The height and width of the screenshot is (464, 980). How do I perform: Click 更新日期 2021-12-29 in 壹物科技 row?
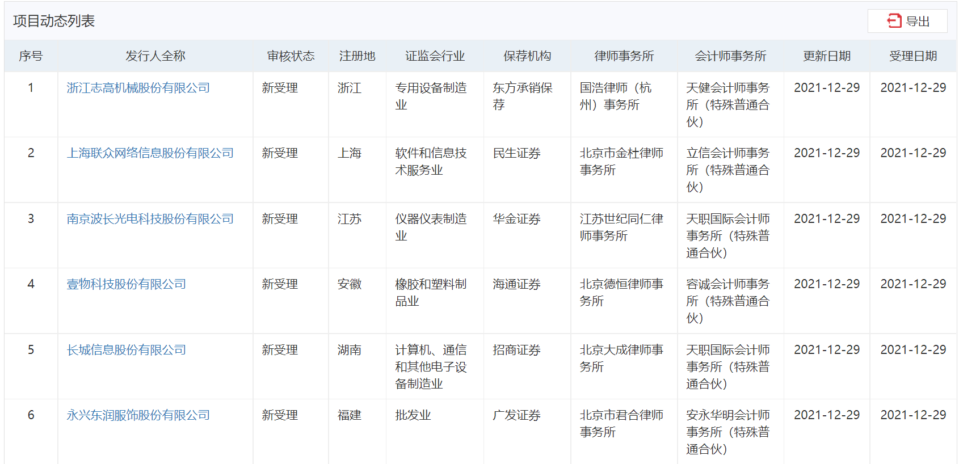pyautogui.click(x=827, y=284)
